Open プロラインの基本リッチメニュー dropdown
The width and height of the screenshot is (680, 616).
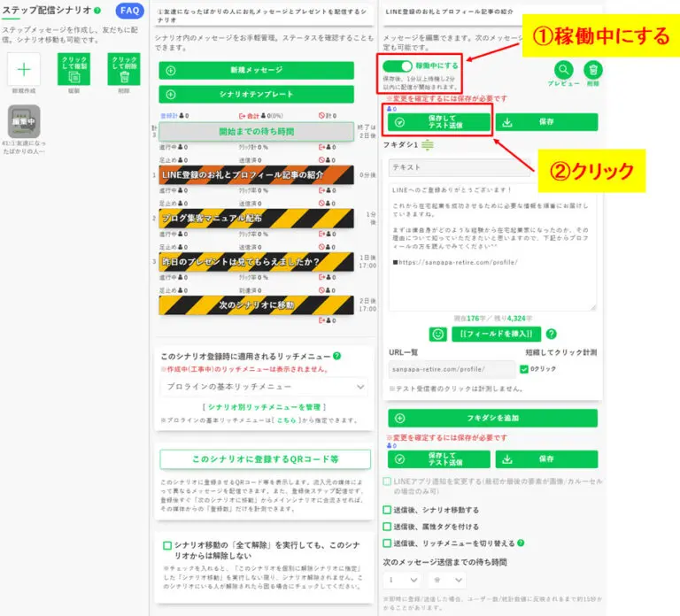pyautogui.click(x=264, y=387)
